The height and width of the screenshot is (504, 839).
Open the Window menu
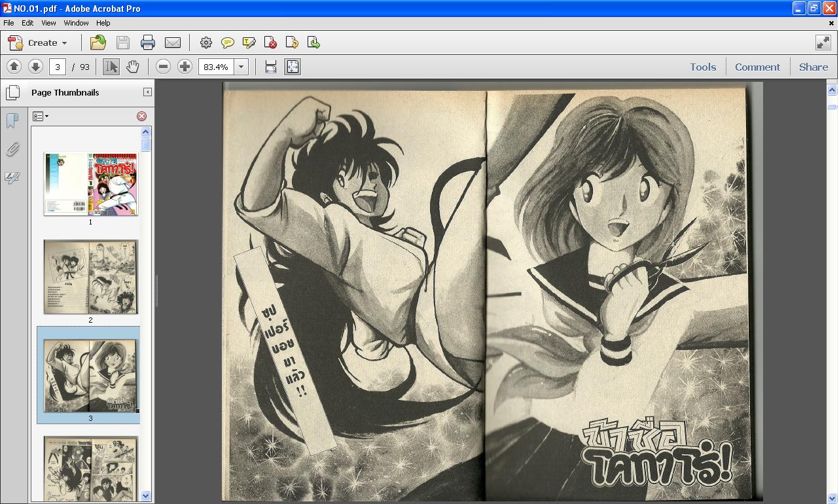[76, 22]
